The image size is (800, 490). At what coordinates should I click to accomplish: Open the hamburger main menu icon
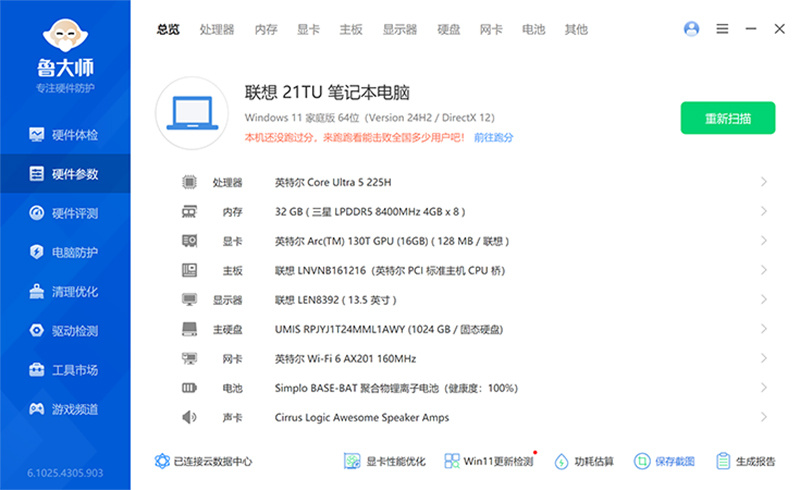tap(722, 29)
